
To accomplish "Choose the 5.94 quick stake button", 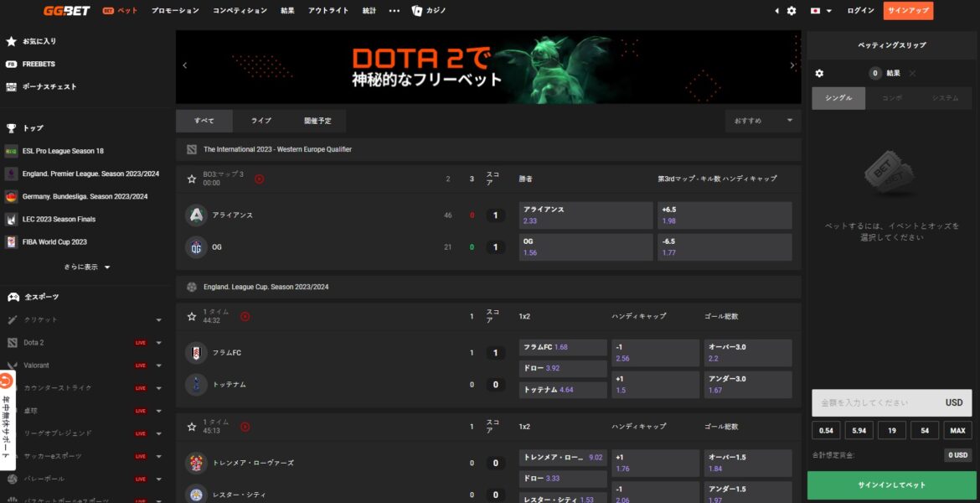I will click(859, 430).
